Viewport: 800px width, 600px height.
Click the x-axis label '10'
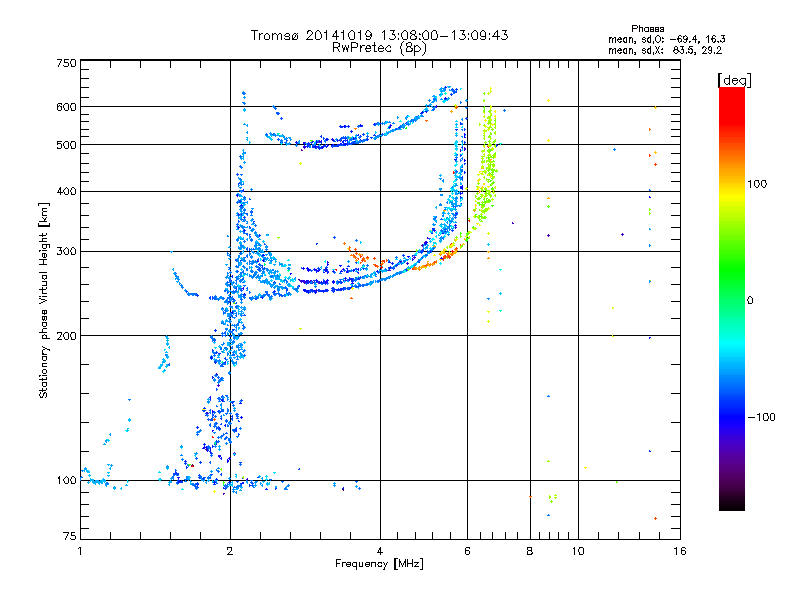[578, 551]
